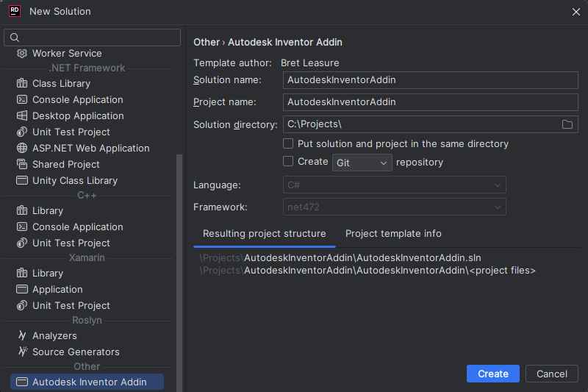Click the Roslyn Analyzers icon
The height and width of the screenshot is (392, 588).
pyautogui.click(x=22, y=335)
